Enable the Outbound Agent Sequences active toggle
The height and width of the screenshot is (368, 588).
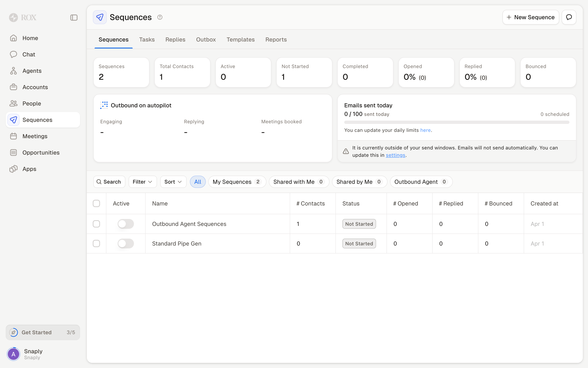point(126,224)
